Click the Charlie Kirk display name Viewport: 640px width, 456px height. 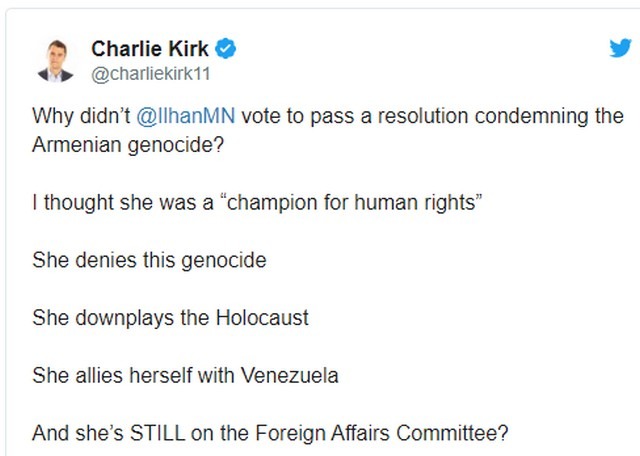[150, 49]
